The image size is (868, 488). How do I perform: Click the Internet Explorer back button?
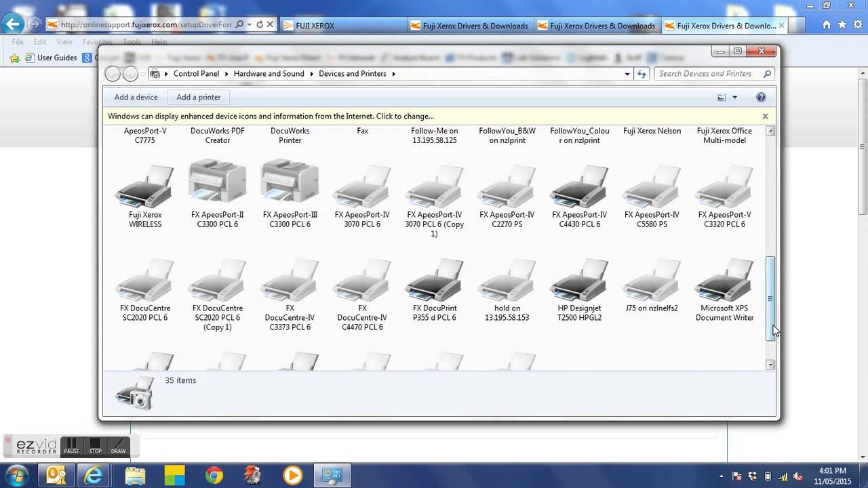coord(14,24)
